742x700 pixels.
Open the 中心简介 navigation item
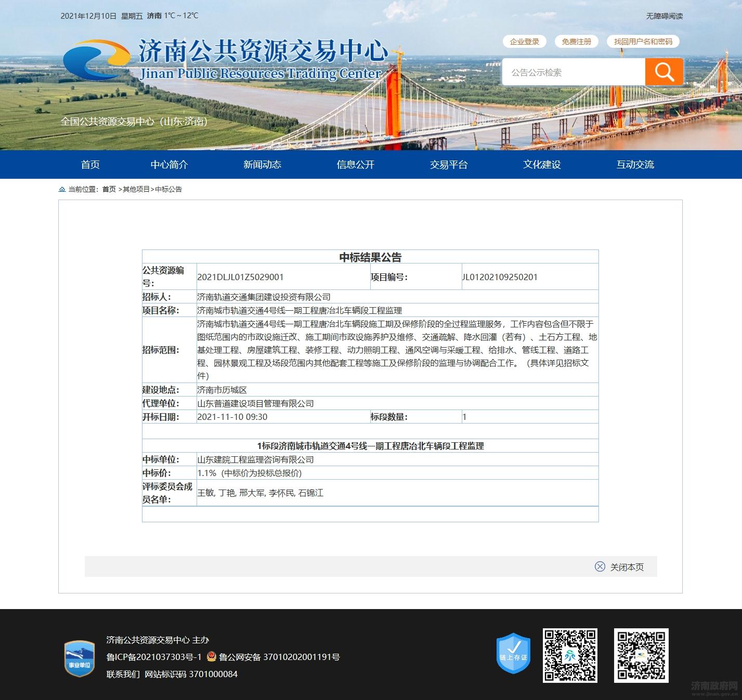click(x=169, y=165)
